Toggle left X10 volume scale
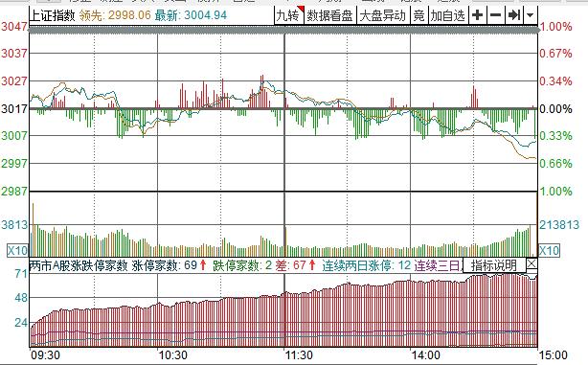The image size is (588, 365). pyautogui.click(x=17, y=250)
